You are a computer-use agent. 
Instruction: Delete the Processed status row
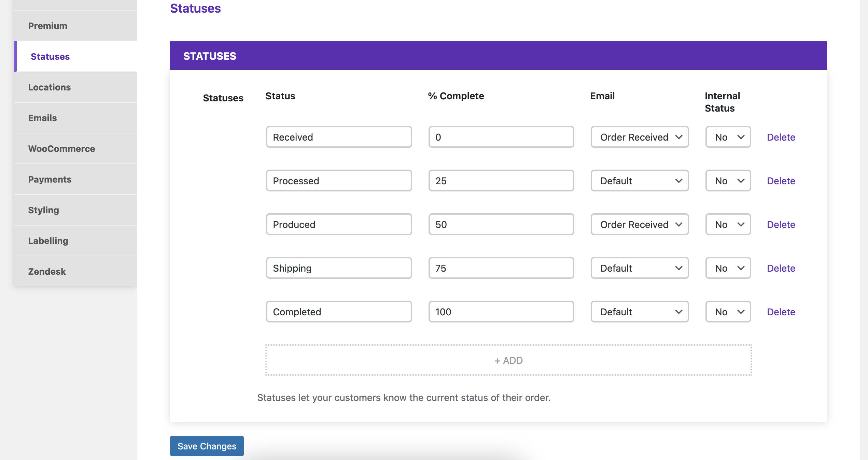click(x=781, y=181)
